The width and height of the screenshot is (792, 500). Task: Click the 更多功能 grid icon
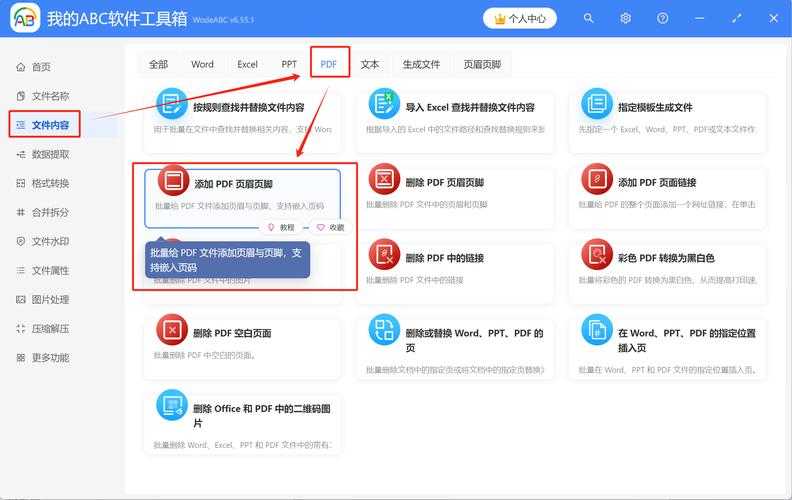[x=21, y=358]
